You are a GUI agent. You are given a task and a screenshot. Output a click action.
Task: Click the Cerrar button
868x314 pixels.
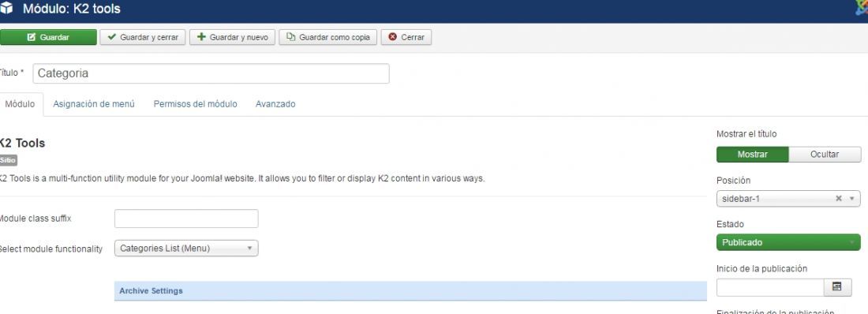(x=406, y=37)
